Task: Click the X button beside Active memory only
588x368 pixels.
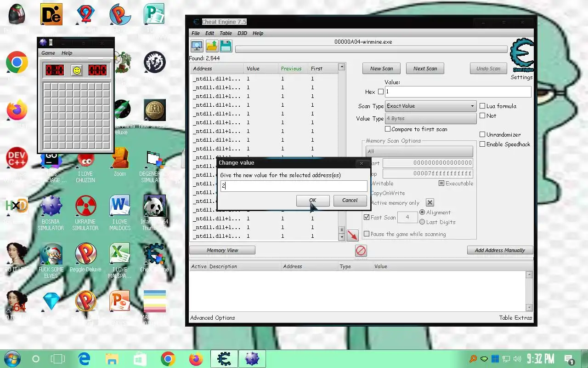Action: pos(430,202)
